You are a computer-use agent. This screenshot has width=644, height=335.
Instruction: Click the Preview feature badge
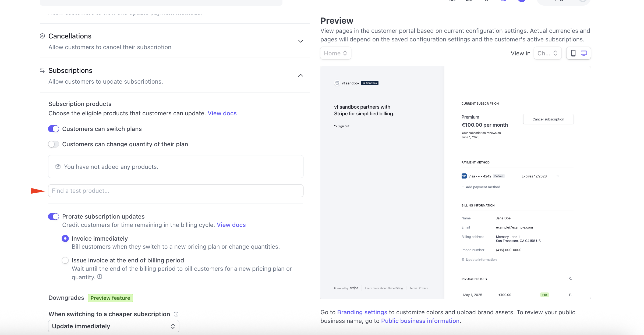(110, 298)
